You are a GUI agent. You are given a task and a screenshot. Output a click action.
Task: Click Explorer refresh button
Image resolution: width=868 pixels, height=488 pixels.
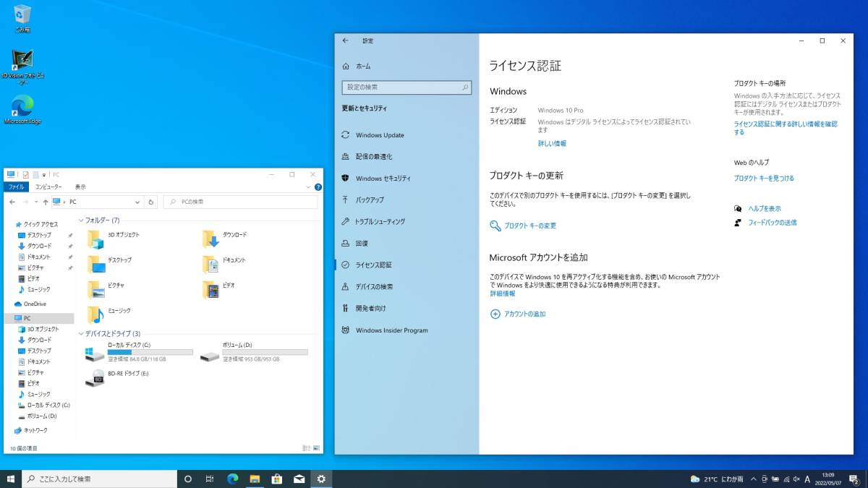point(150,202)
